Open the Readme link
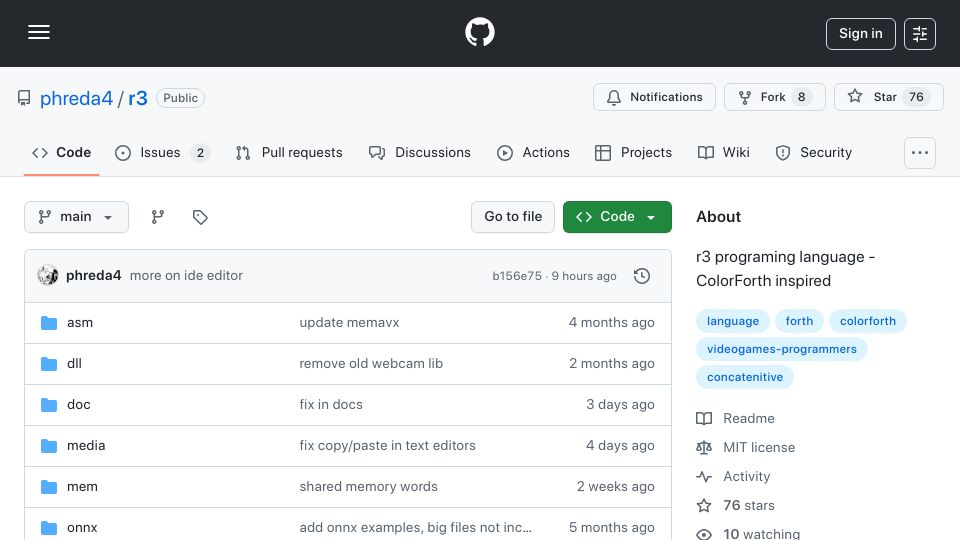The width and height of the screenshot is (960, 540). click(736, 418)
